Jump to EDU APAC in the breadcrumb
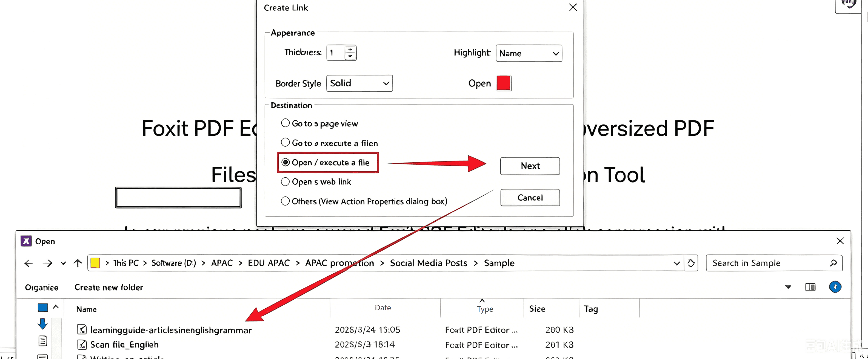Image resolution: width=868 pixels, height=359 pixels. (x=269, y=263)
